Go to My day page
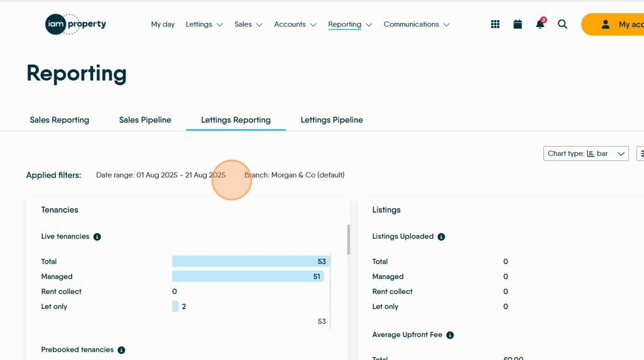The image size is (644, 360). coord(163,24)
